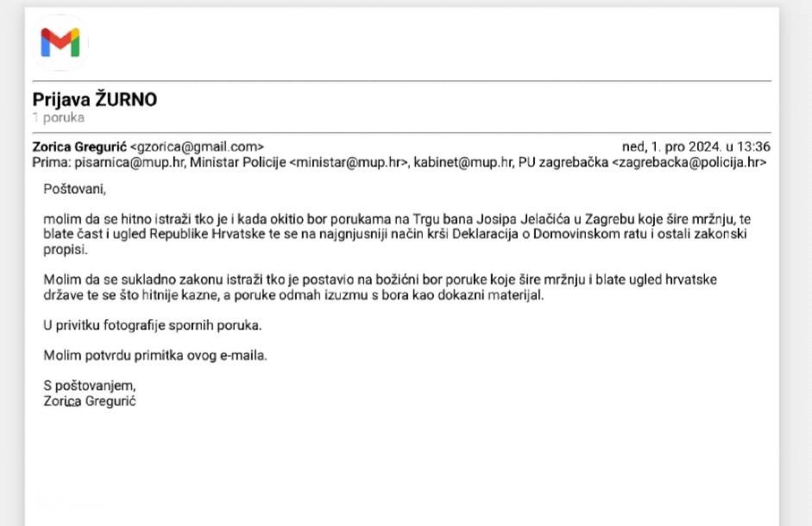Screen dimensions: 812x526
Task: Click paragraph starting "Molim da se sukladno zakonu"
Action: pyautogui.click(x=380, y=287)
